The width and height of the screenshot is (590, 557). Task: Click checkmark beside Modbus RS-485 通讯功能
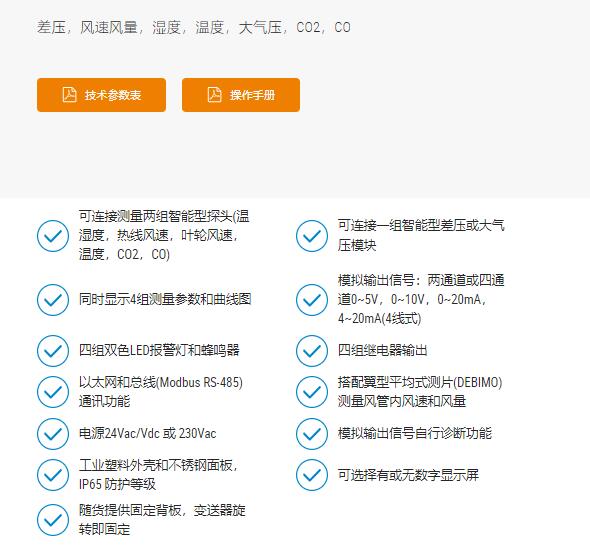53,392
